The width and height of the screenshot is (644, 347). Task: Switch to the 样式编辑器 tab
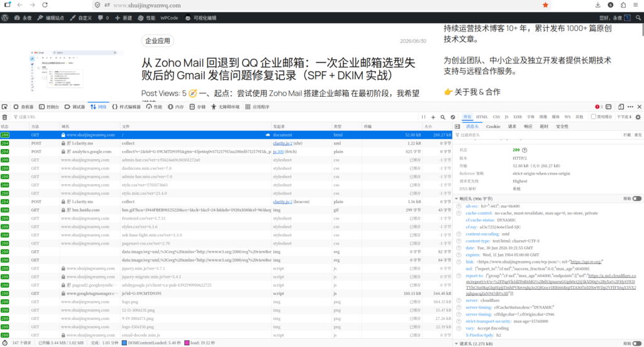point(126,107)
